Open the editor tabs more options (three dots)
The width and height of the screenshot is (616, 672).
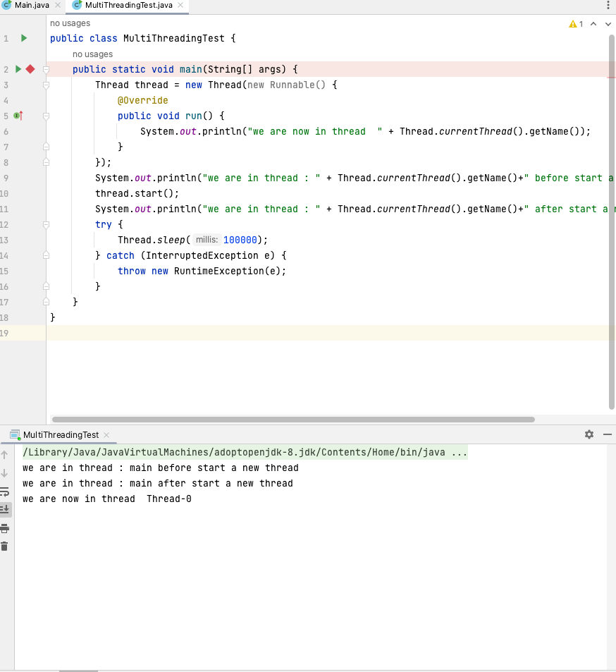[x=608, y=5]
